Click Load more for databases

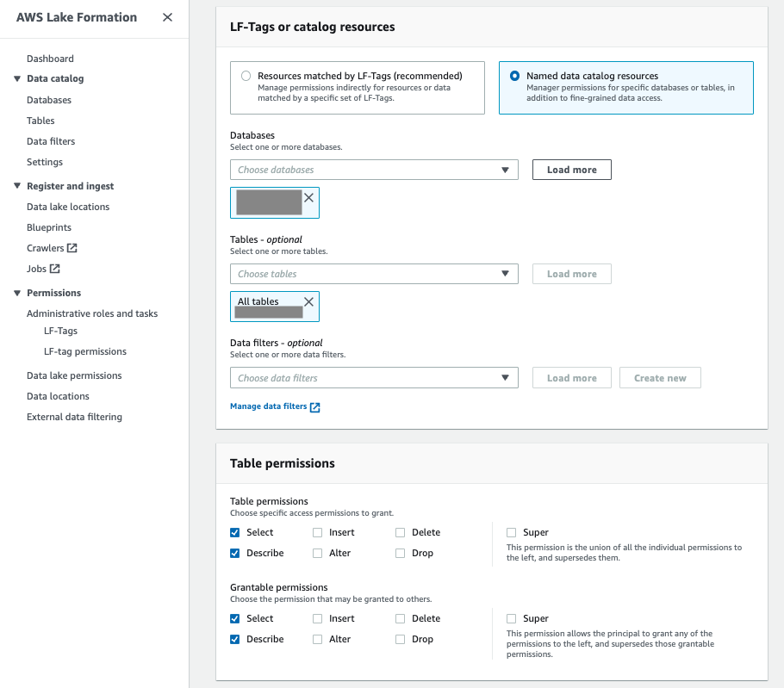571,170
